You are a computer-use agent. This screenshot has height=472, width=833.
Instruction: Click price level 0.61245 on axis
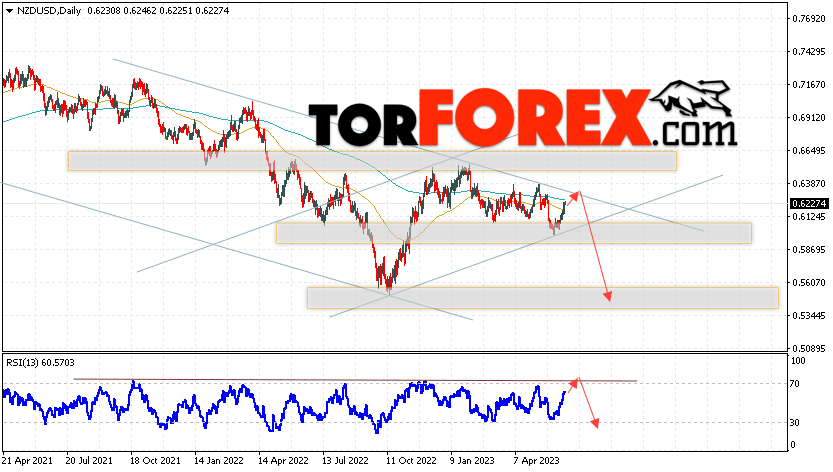click(x=809, y=216)
